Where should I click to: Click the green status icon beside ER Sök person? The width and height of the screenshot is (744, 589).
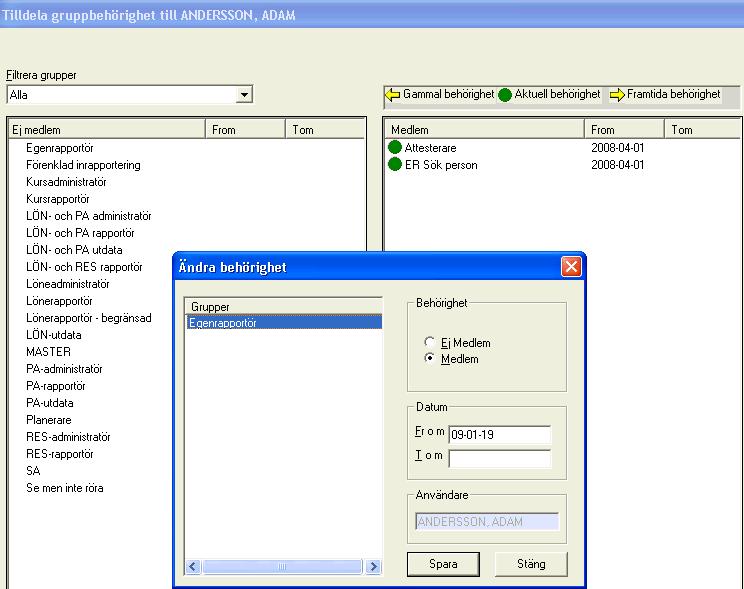coord(395,165)
